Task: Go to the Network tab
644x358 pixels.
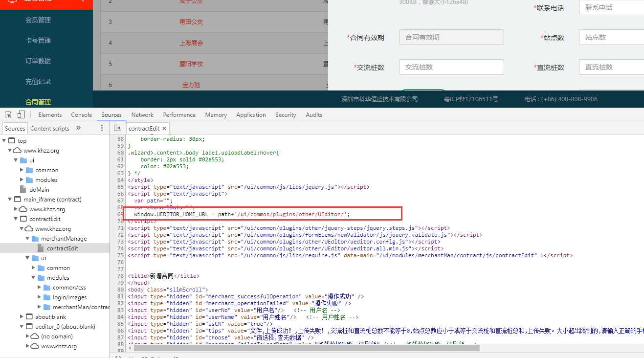Action: [x=142, y=115]
